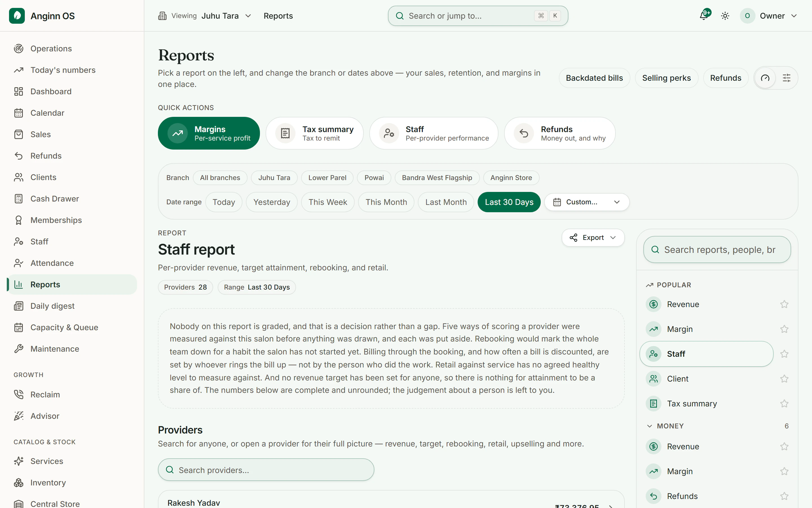
Task: Click the Backdated bills chip
Action: [x=594, y=78]
